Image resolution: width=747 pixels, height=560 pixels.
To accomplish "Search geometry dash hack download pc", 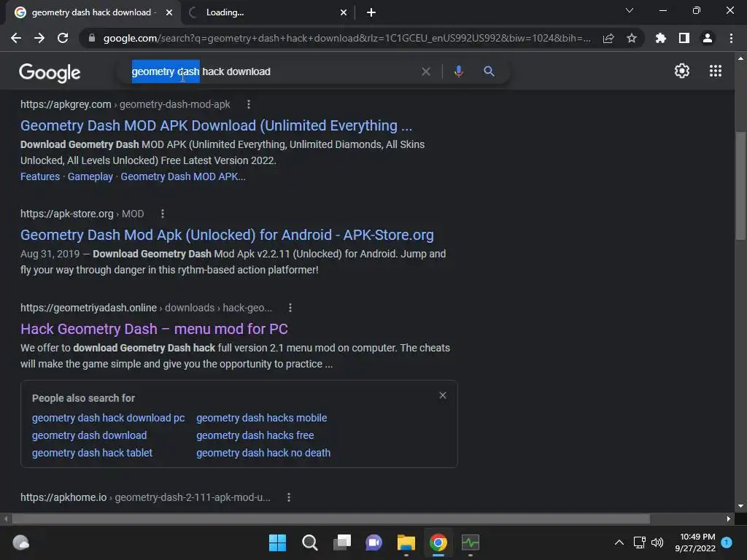I will click(108, 418).
